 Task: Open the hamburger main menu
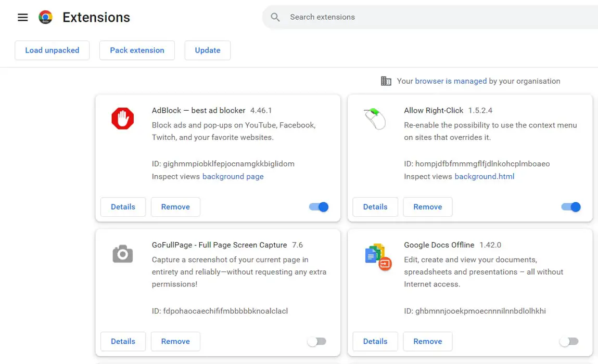(23, 17)
